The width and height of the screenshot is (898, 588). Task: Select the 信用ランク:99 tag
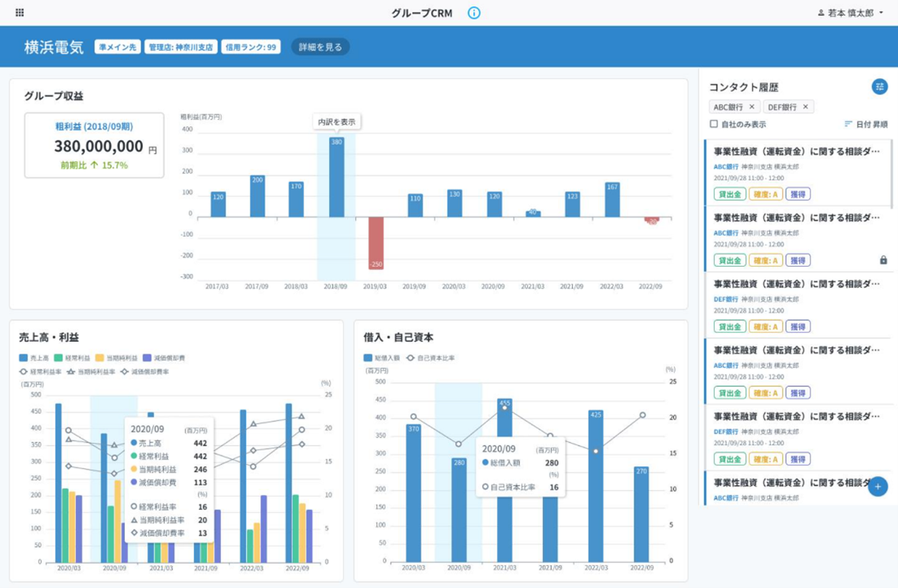(250, 47)
